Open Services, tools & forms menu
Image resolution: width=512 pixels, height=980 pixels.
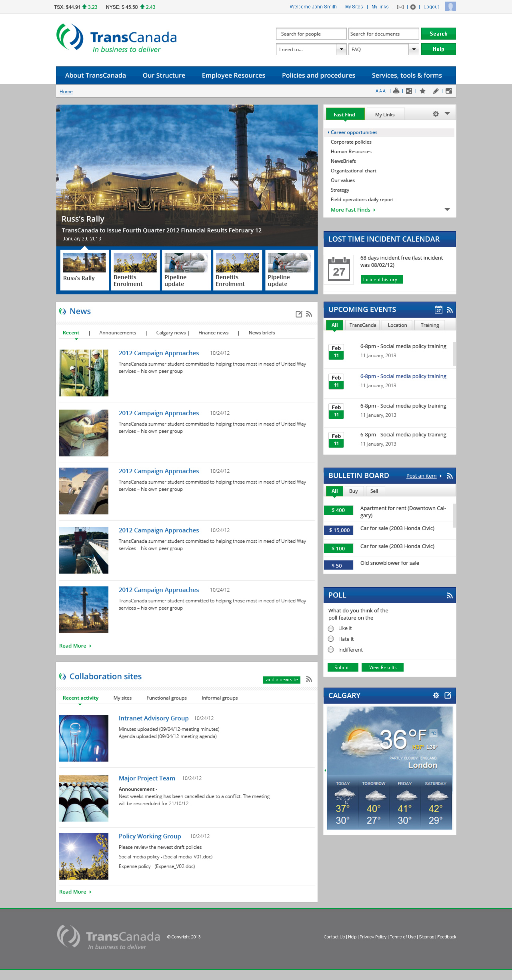407,75
